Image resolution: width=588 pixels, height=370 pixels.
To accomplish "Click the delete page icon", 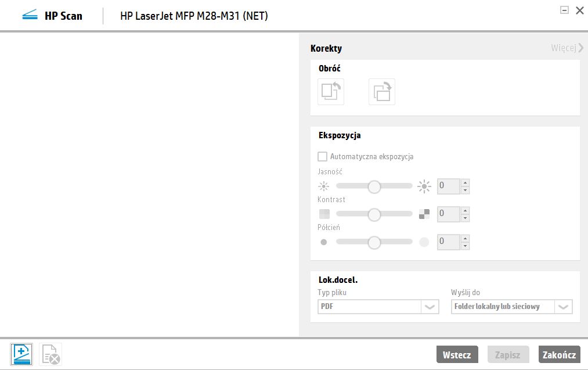I will point(49,353).
